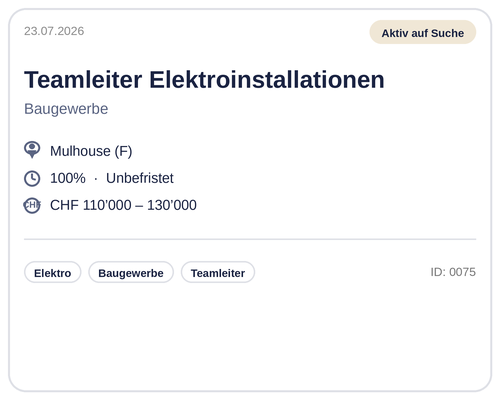The image size is (500, 400).
Task: Click the Baugewerbe subtitle under the heading
Action: (x=66, y=109)
